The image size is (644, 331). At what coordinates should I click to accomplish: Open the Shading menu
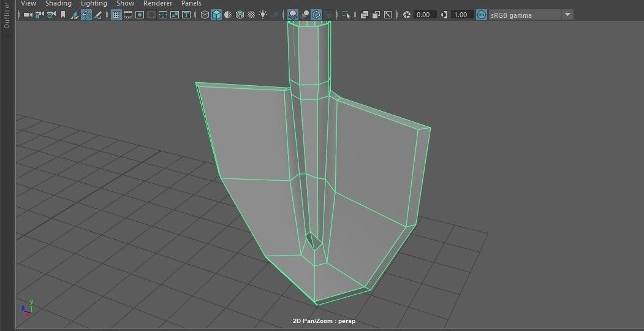click(x=58, y=4)
